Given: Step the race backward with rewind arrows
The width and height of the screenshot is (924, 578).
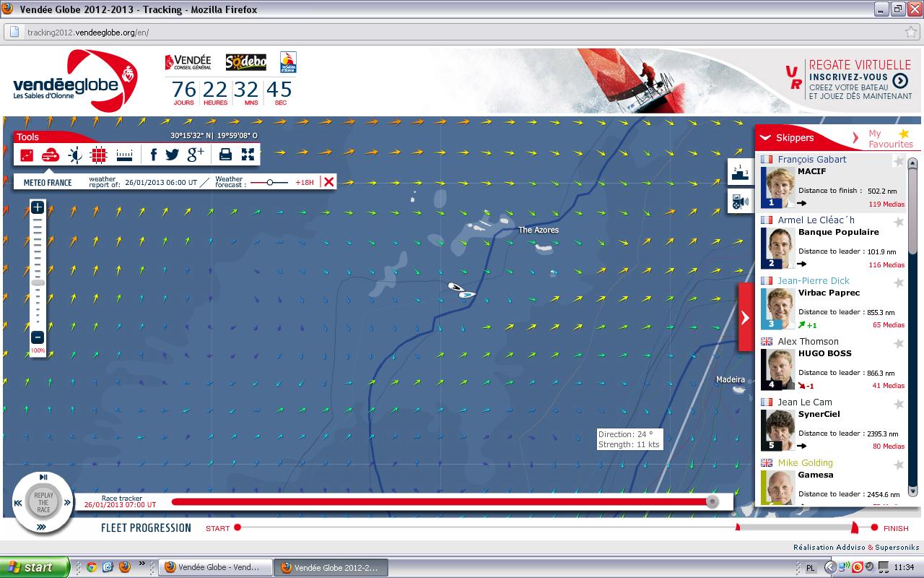Looking at the screenshot, I should click(x=18, y=503).
